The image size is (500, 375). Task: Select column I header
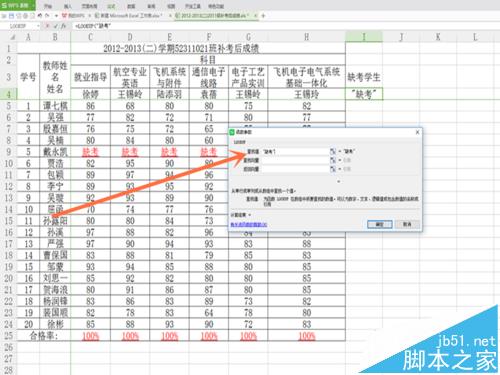click(x=364, y=37)
